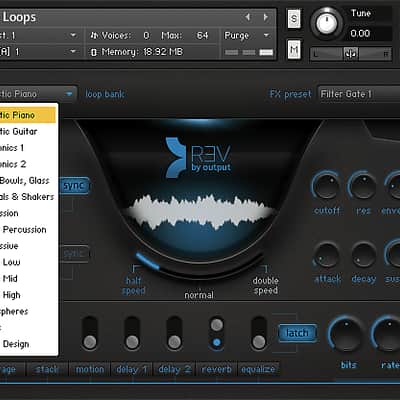Image resolution: width=400 pixels, height=400 pixels.
Task: Click the Tune value 0.00
Action: coord(360,34)
